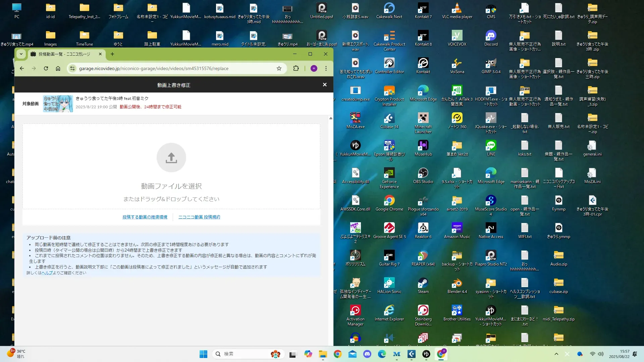Close the 動画上書き修正 dialog

click(x=324, y=85)
